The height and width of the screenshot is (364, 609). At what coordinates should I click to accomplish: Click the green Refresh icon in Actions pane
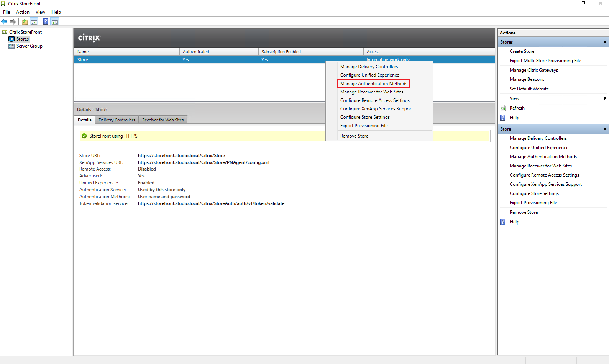(503, 108)
